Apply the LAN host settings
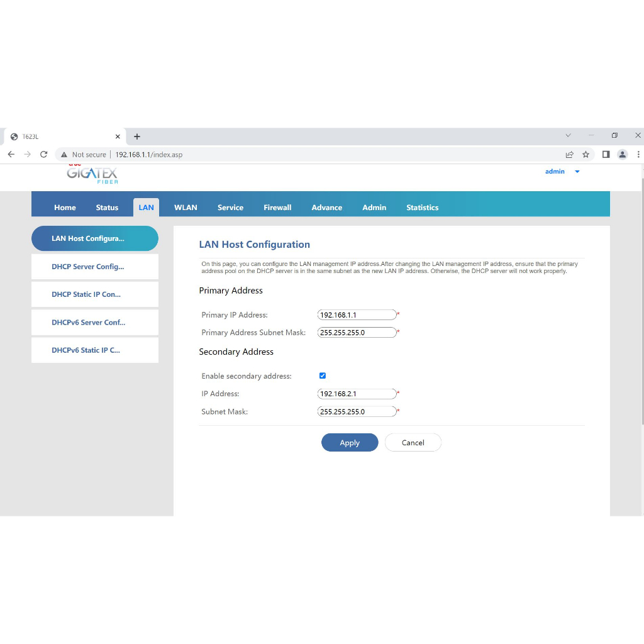This screenshot has width=644, height=644. 350,443
